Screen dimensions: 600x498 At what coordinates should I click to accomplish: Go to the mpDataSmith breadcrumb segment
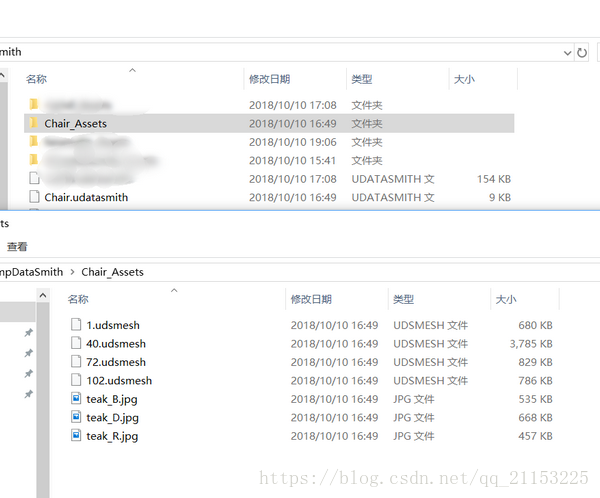32,272
